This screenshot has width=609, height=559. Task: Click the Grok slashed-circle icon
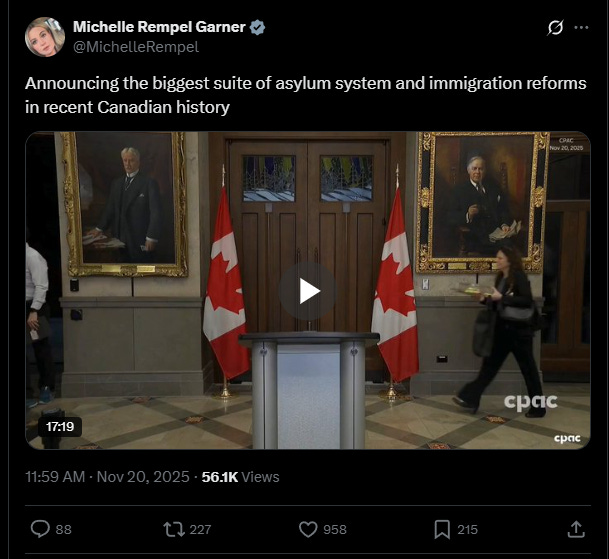tap(555, 28)
